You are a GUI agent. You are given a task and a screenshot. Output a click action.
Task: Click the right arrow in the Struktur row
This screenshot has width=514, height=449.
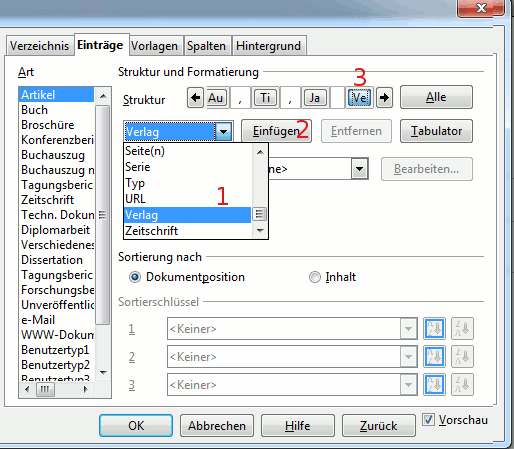click(x=384, y=98)
